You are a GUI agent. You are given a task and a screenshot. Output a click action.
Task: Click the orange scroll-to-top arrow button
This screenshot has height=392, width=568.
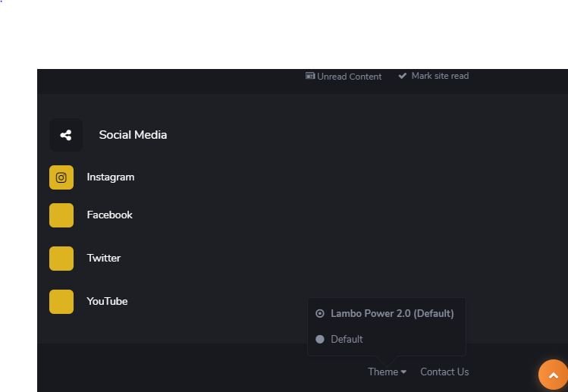click(553, 375)
